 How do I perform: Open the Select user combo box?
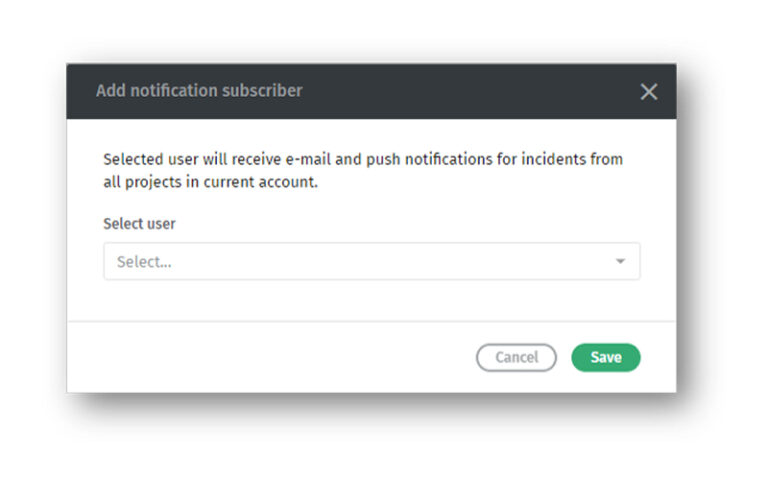click(x=371, y=262)
